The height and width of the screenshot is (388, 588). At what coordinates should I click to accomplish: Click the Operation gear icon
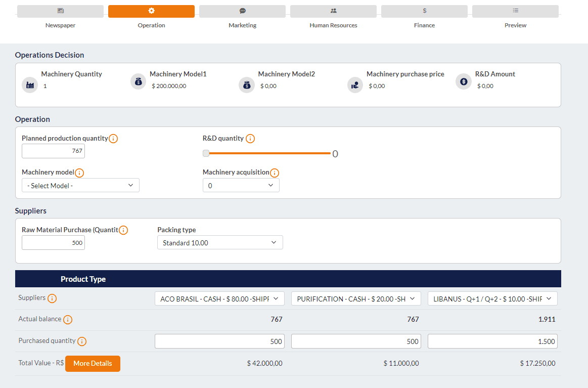(x=151, y=11)
